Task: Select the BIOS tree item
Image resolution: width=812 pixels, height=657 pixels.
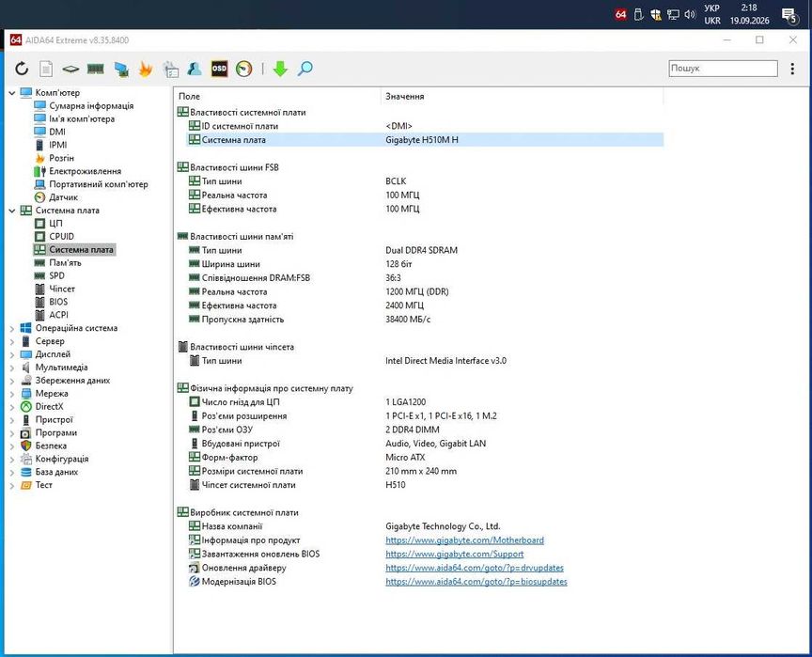Action: click(58, 302)
